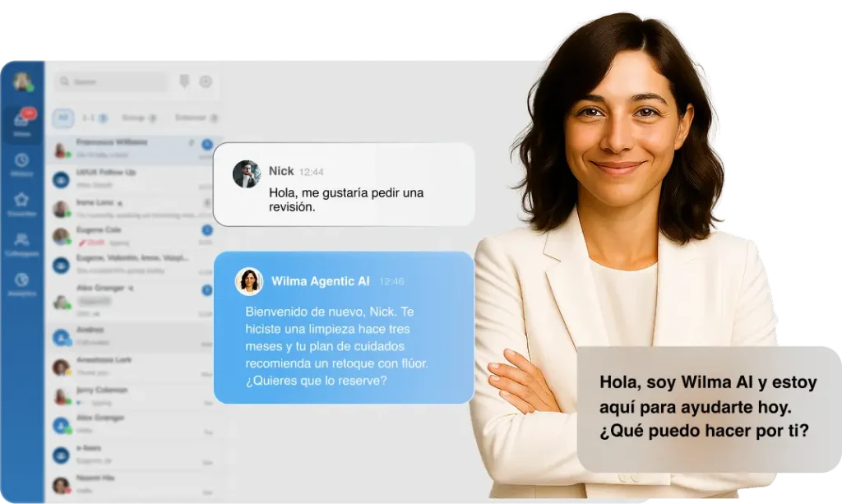
Task: Click Wilma Agentic AI sender name
Action: 320,281
